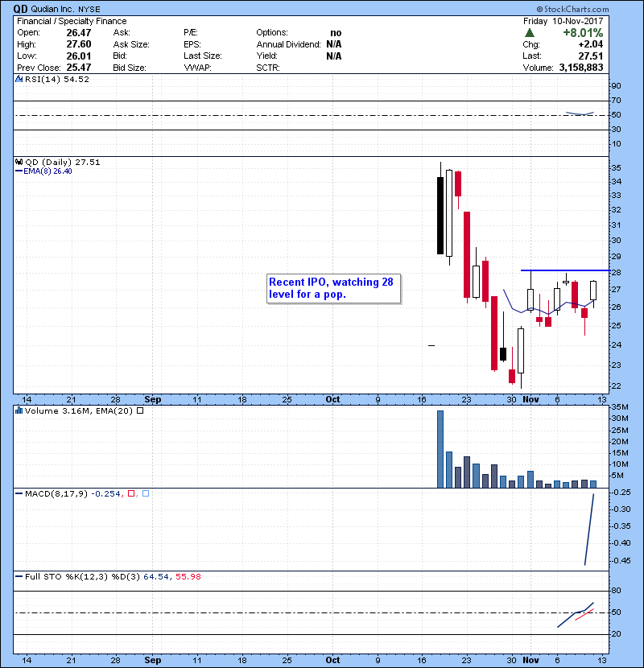Screen dimensions: 644x668
Task: Click the VWAP: label
Action: click(x=197, y=68)
